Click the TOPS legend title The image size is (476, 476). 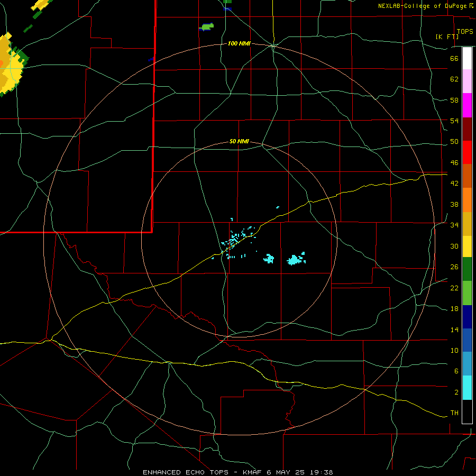465,31
